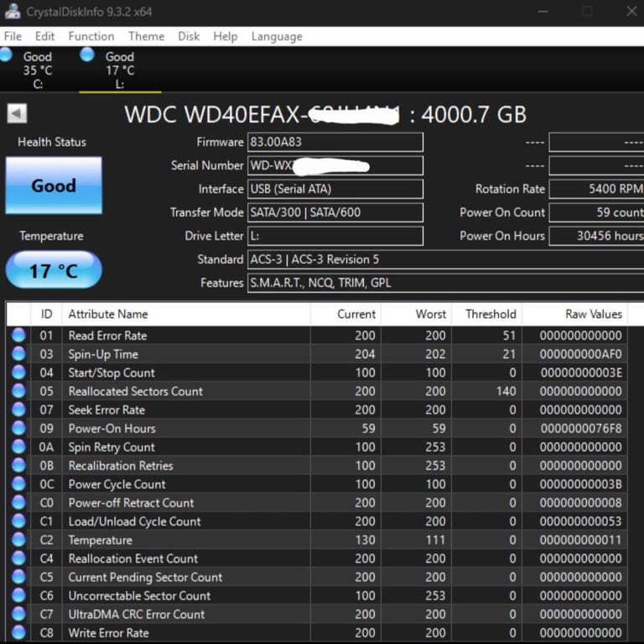
Task: Open the Edit menu
Action: point(44,36)
